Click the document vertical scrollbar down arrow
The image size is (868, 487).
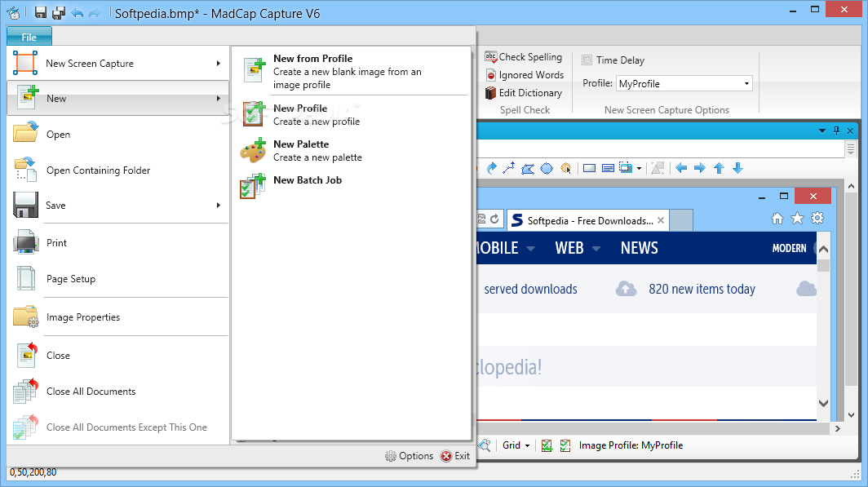[852, 415]
